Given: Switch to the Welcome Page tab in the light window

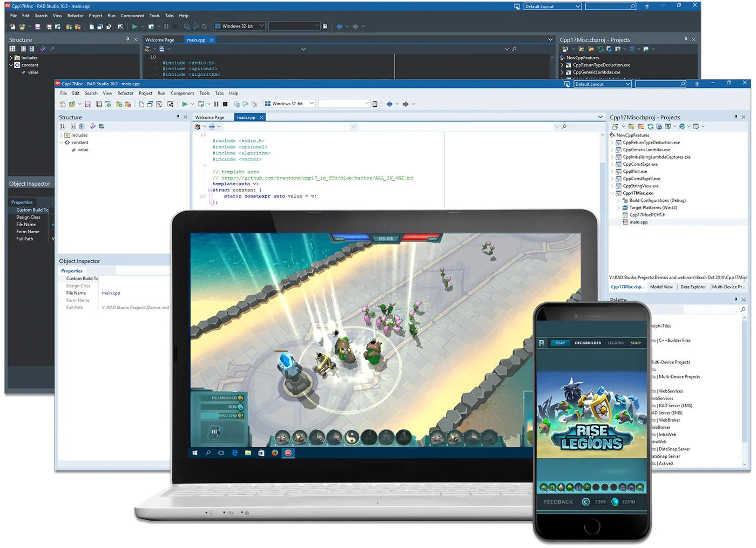Looking at the screenshot, I should point(210,117).
